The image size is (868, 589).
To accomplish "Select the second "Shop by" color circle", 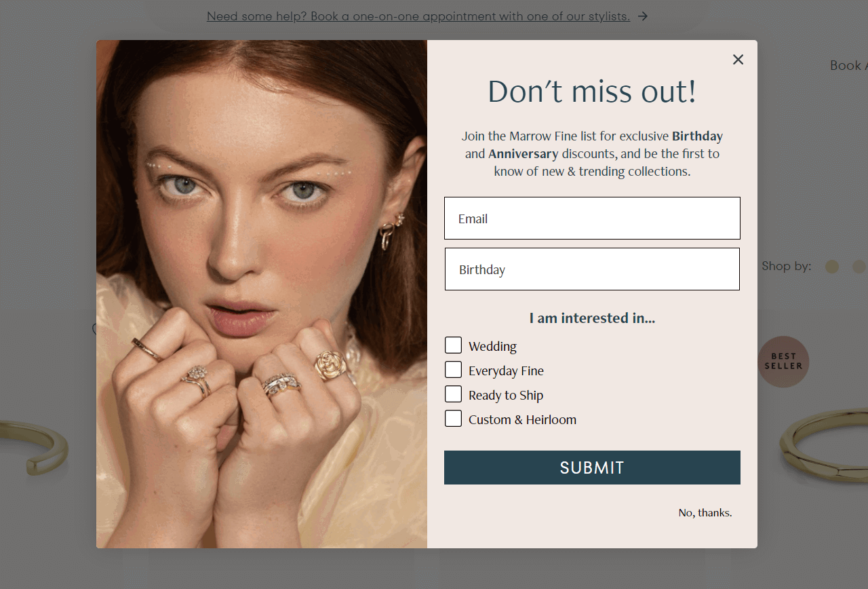I will coord(860,267).
